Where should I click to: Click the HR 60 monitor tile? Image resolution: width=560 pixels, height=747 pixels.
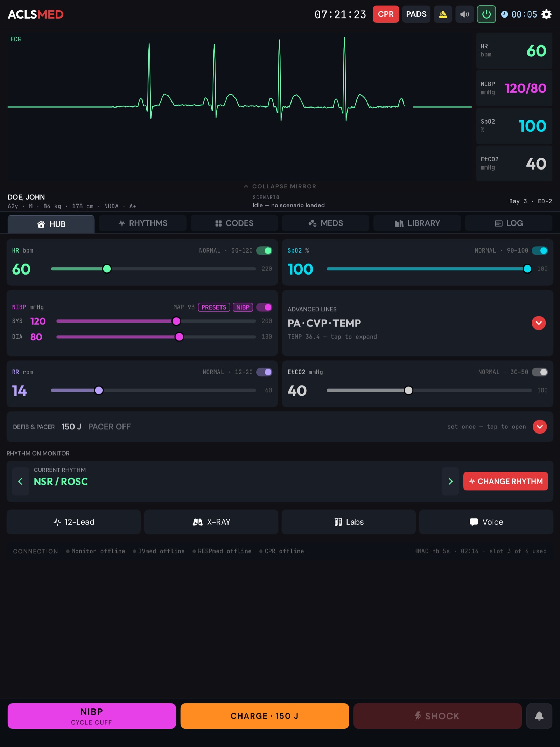514,51
